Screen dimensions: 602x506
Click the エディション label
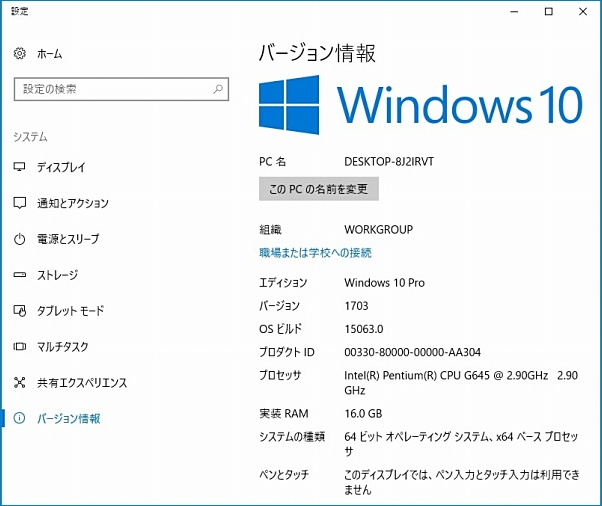point(283,283)
